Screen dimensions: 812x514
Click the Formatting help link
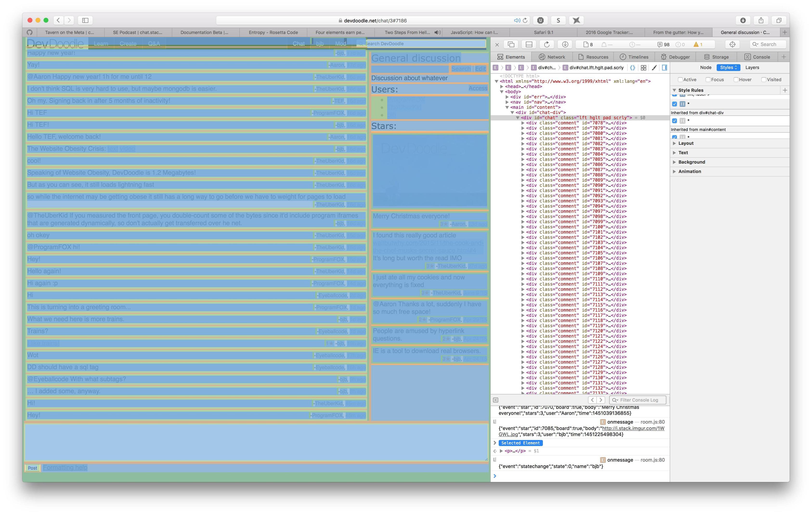click(65, 468)
